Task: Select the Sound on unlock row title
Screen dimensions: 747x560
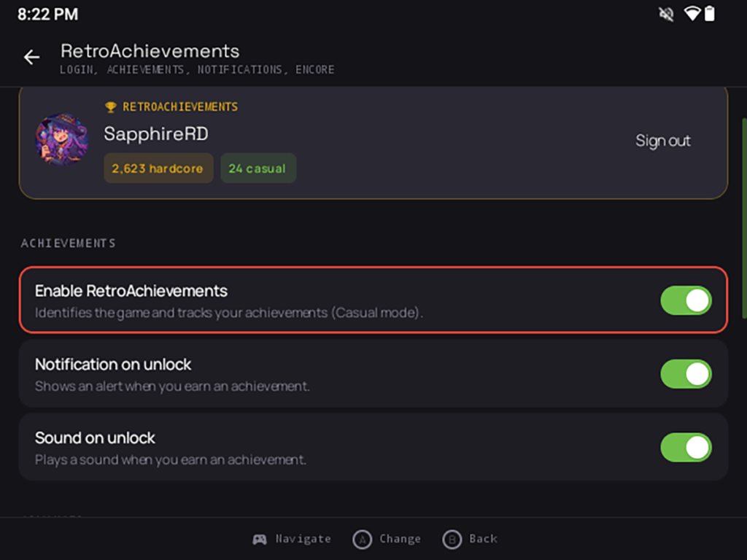Action: click(x=95, y=437)
